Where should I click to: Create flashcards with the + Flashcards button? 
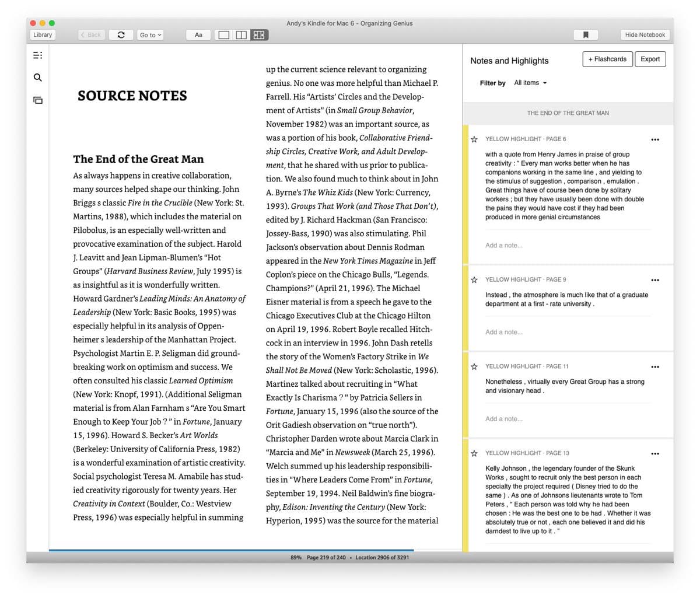click(607, 59)
